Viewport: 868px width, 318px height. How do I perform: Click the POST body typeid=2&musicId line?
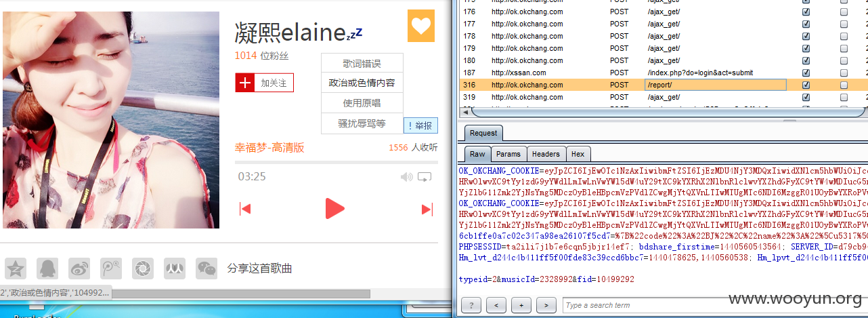coord(546,279)
